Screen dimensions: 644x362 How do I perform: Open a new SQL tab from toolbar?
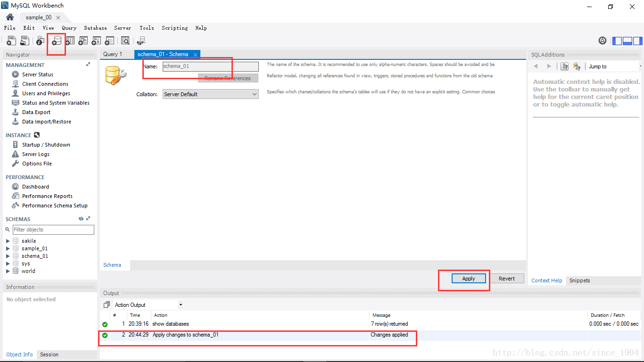pyautogui.click(x=11, y=41)
